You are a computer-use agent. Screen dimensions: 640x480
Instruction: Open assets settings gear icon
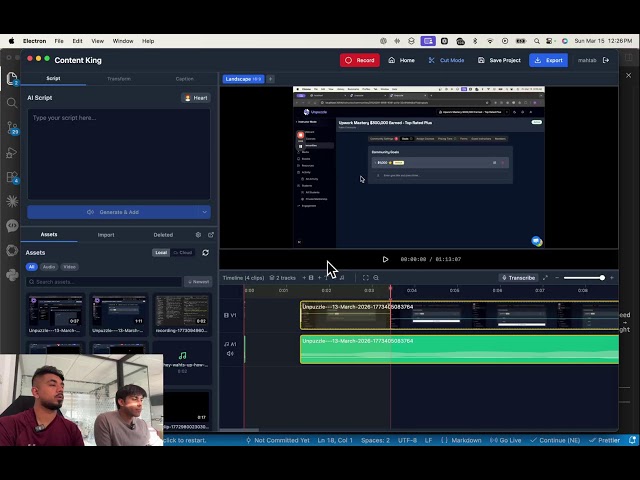pos(198,235)
